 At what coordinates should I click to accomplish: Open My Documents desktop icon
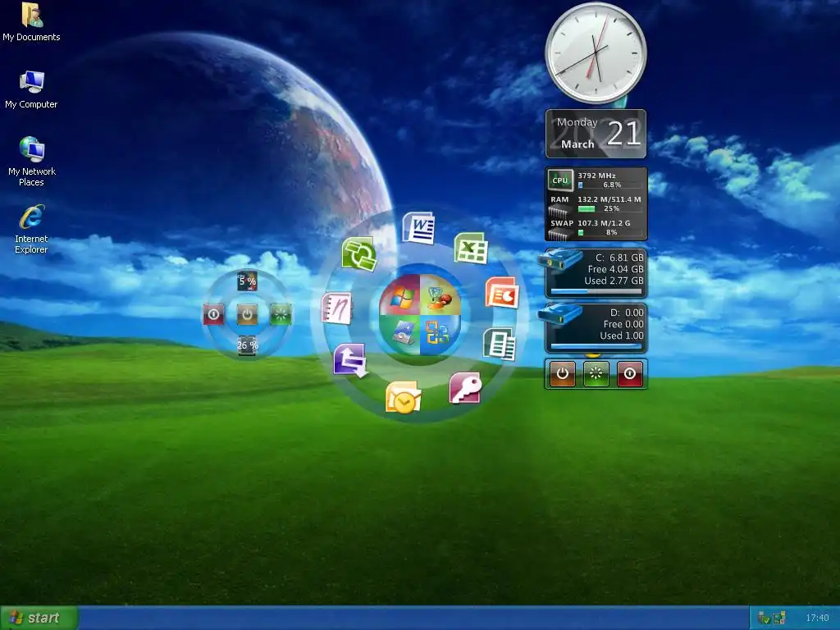(x=32, y=21)
